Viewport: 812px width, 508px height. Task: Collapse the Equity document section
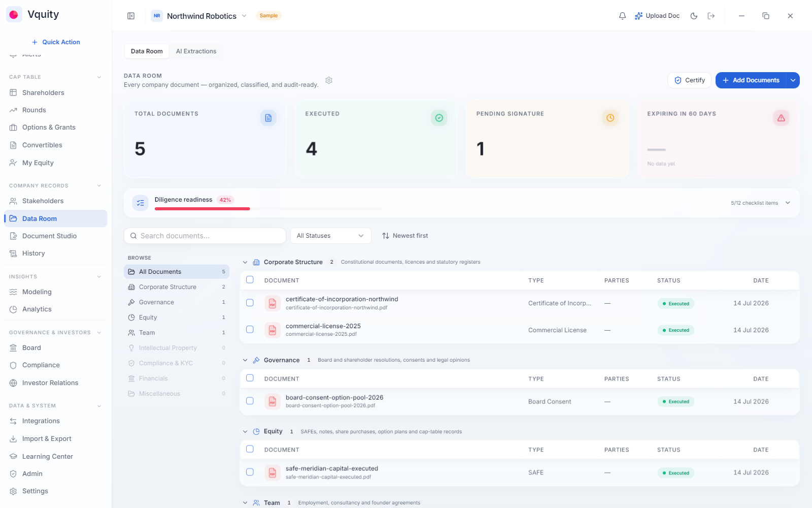(245, 431)
